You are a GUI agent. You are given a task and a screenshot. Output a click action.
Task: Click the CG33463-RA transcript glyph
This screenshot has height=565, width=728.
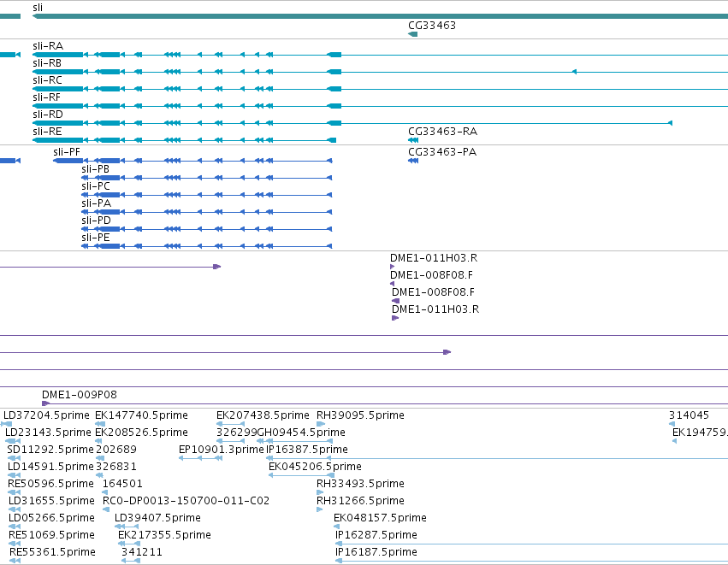pyautogui.click(x=413, y=140)
